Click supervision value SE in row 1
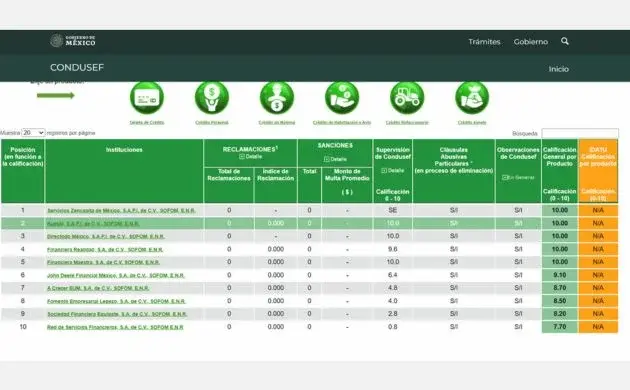 [x=393, y=210]
